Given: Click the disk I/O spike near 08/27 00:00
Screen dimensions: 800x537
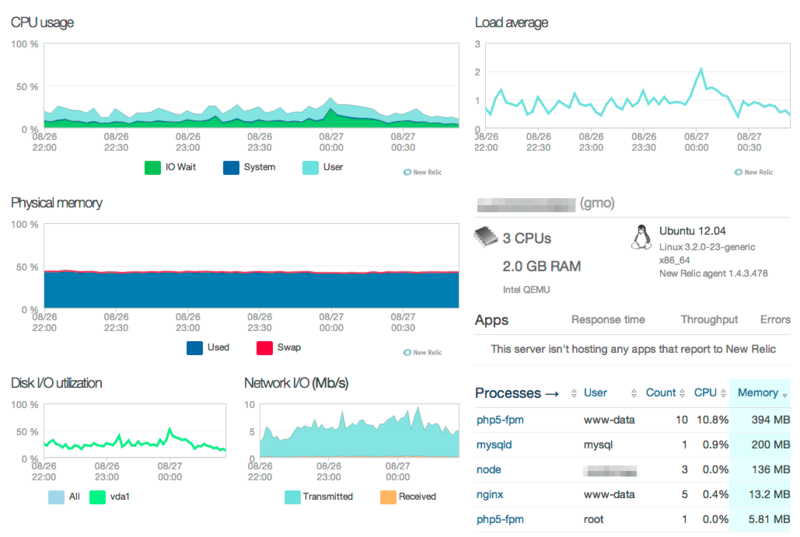Looking at the screenshot, I should [170, 429].
